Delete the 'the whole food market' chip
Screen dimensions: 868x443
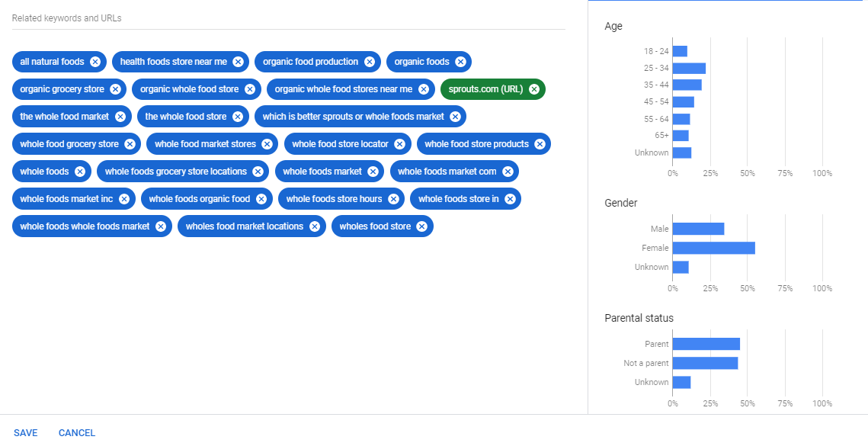coord(120,116)
